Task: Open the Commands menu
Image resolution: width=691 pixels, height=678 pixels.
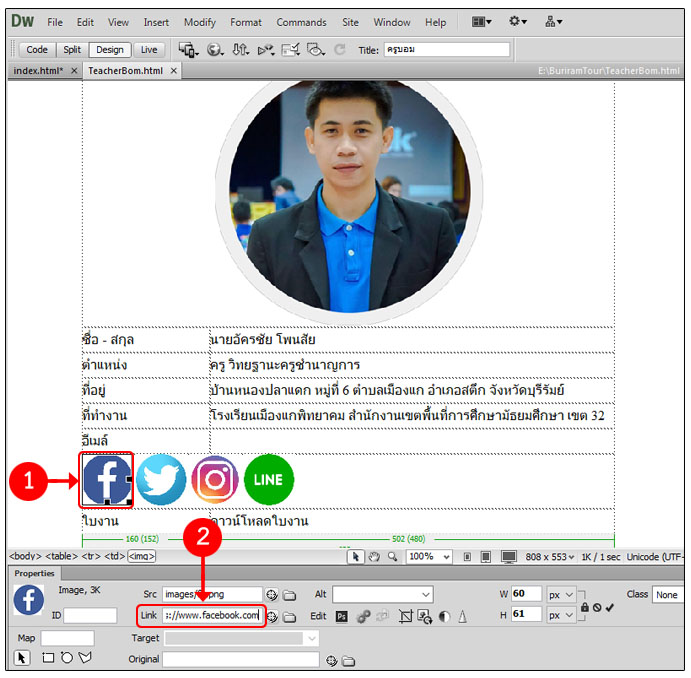Action: [301, 22]
